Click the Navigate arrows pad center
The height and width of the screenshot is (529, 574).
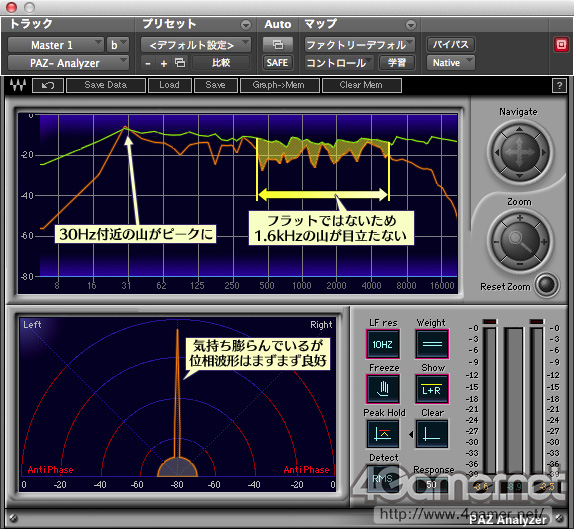[519, 152]
